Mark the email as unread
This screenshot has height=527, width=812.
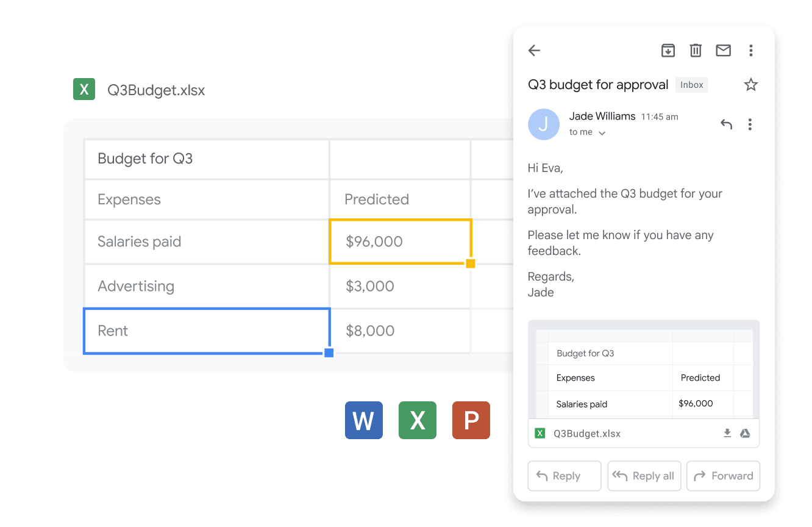pyautogui.click(x=723, y=51)
